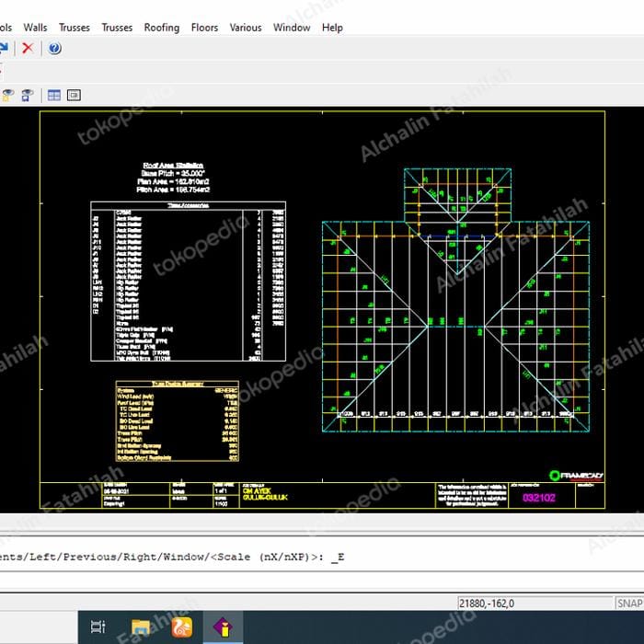This screenshot has width=644, height=644.
Task: Click the red X delete icon
Action: tap(28, 48)
